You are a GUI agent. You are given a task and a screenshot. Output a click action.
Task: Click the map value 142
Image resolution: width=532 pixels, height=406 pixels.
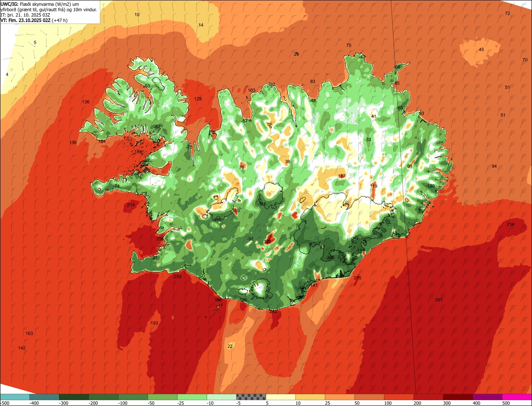22,348
